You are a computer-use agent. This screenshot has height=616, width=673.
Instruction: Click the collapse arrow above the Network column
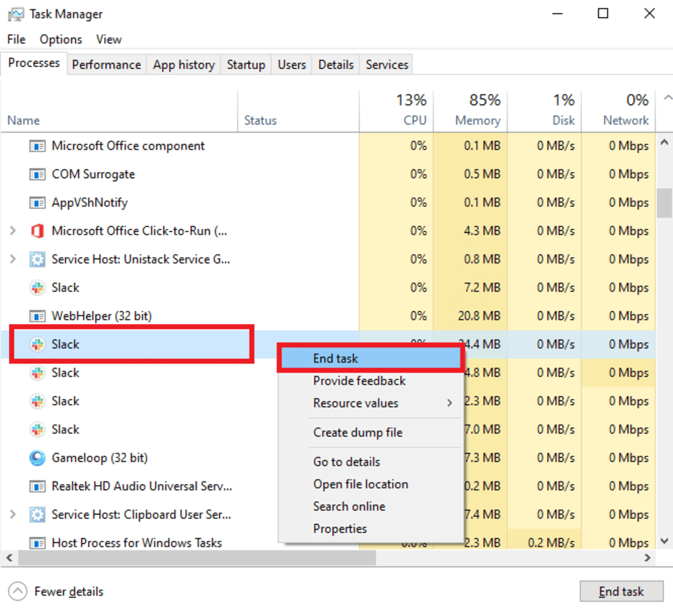[x=667, y=98]
